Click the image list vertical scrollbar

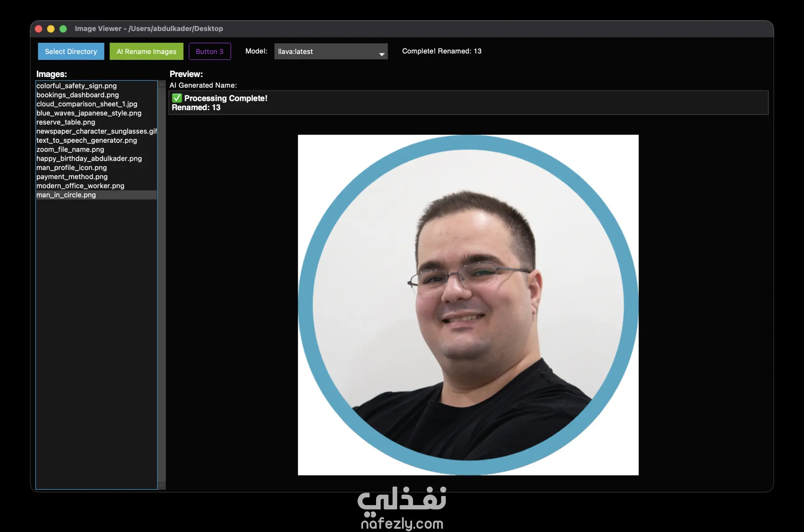(162, 285)
